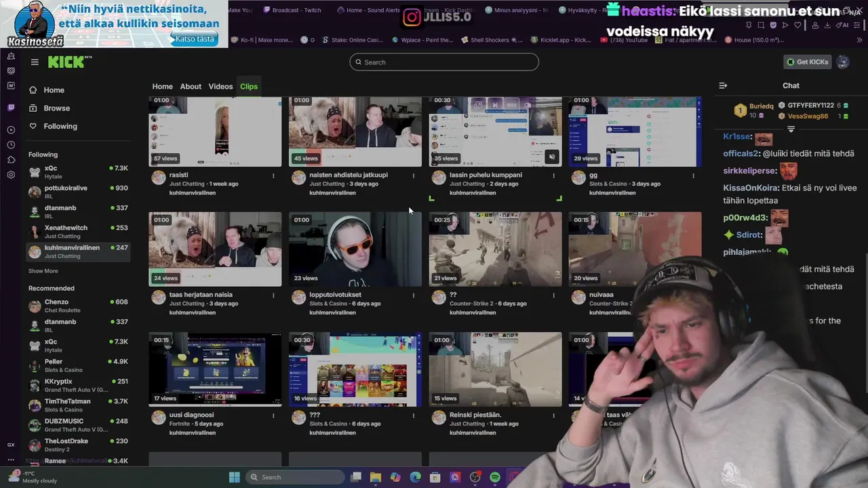Open the Opera sidebar settings gear
868x488 pixels.
11,175
